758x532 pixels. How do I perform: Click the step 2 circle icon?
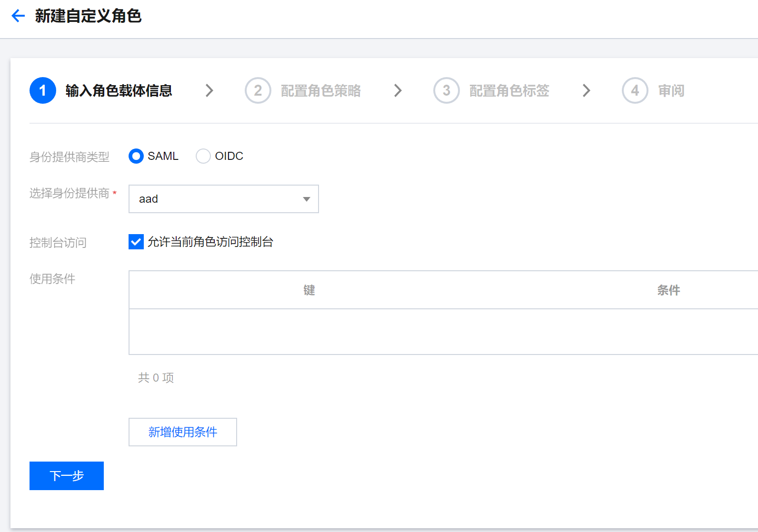point(258,90)
